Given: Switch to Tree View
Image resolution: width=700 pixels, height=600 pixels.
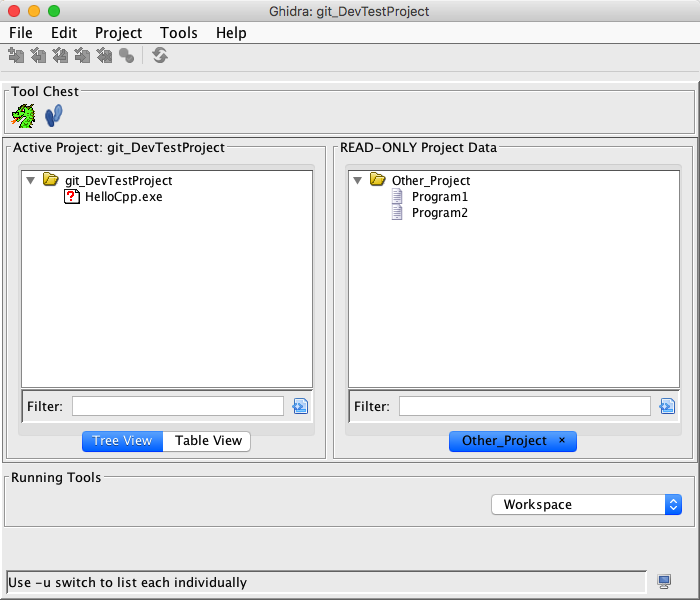Looking at the screenshot, I should [x=122, y=441].
